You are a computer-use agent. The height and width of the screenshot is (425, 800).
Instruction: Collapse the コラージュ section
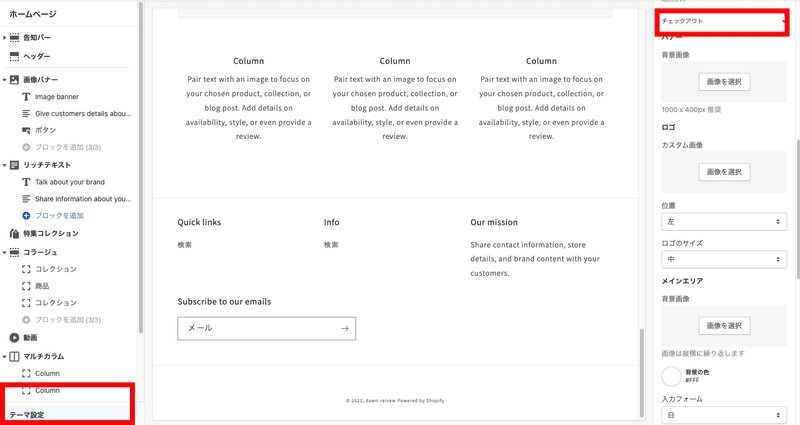pyautogui.click(x=5, y=252)
